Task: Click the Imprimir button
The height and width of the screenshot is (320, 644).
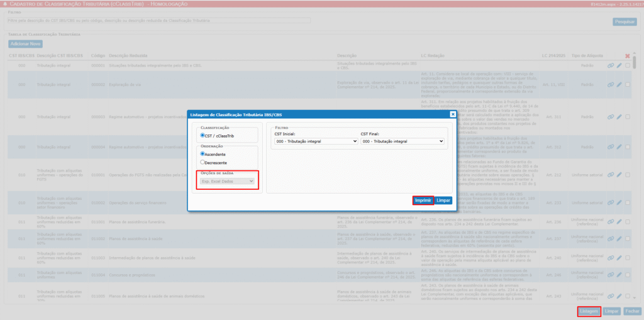Action: [423, 200]
